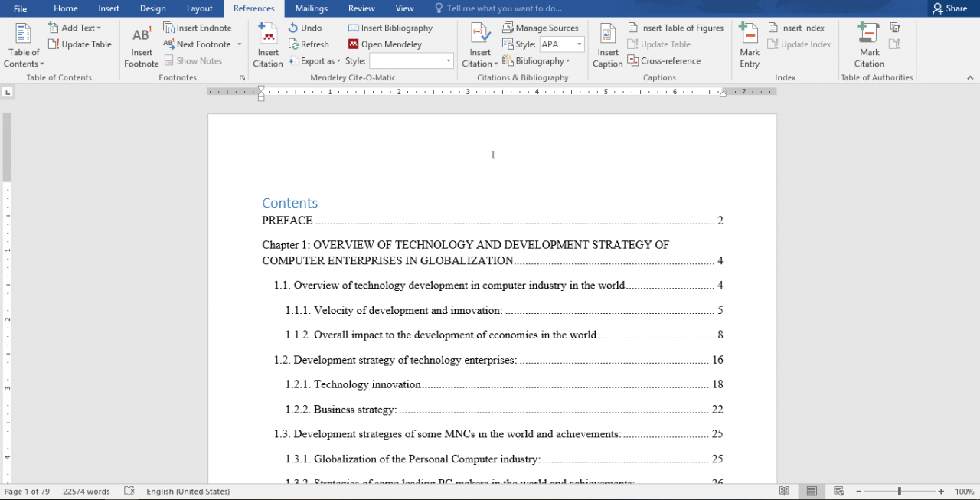Click Manage Sources in Citations group
980x500 pixels.
coord(541,28)
